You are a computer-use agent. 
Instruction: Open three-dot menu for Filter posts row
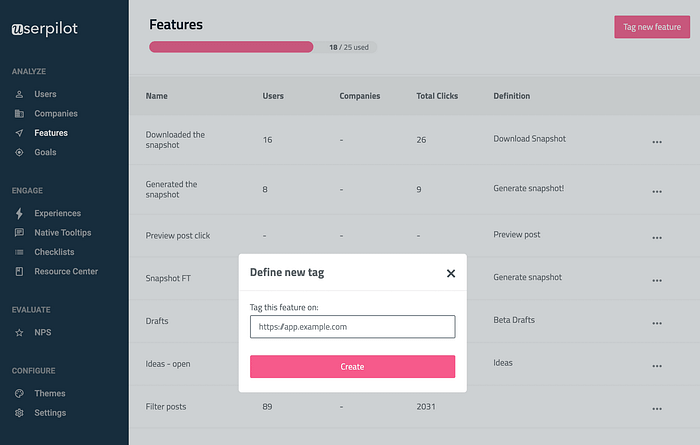click(657, 409)
